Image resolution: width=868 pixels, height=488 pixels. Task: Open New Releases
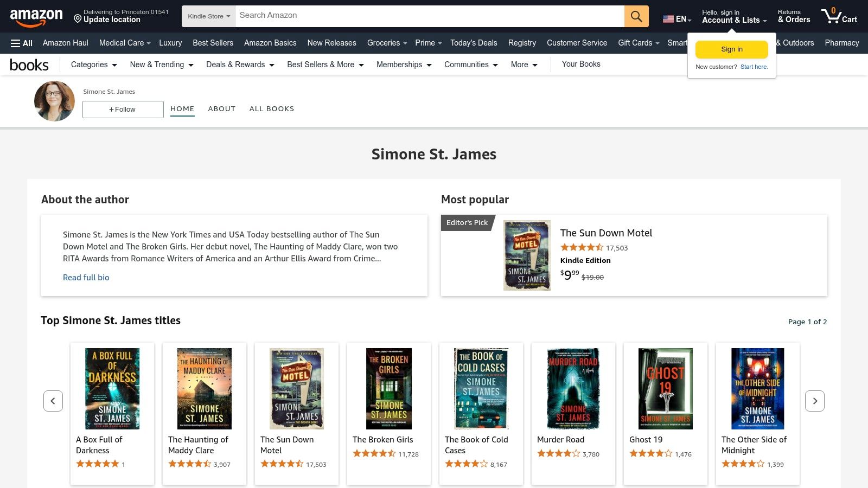click(x=331, y=43)
